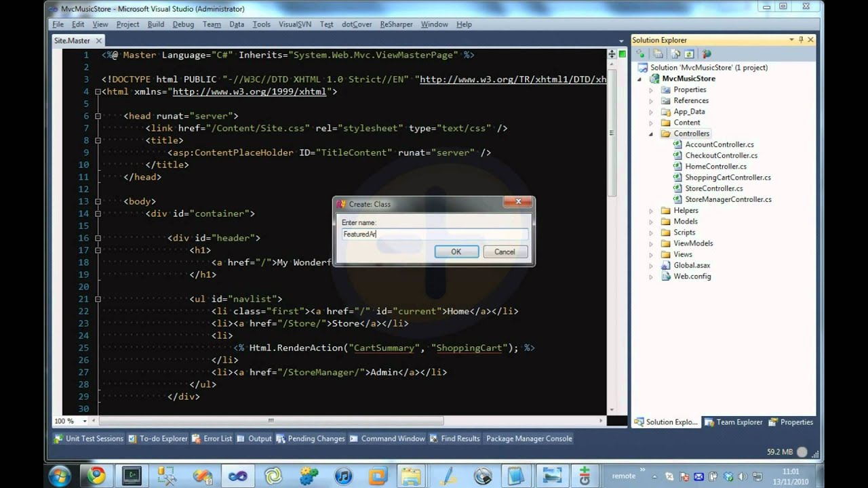Expand the References node

(651, 101)
